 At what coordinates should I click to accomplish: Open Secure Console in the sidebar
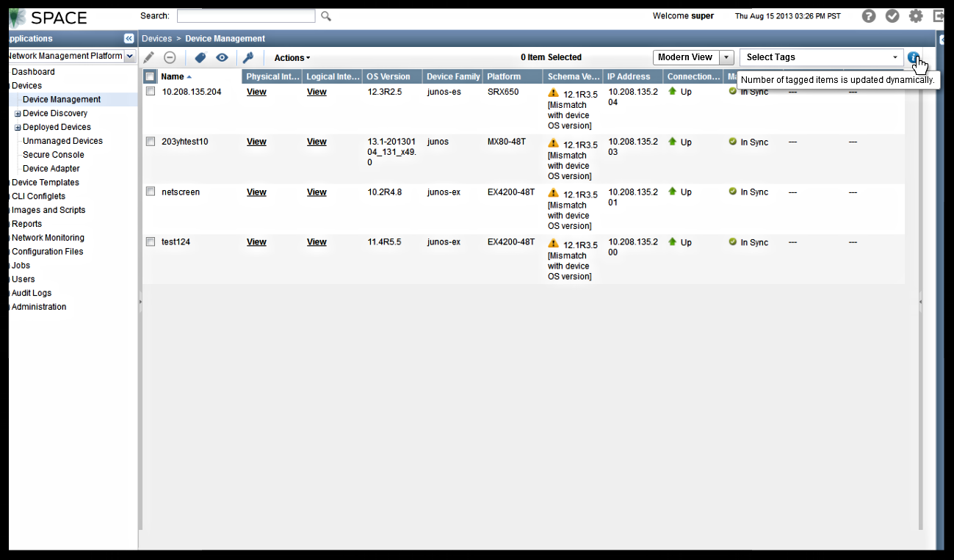[54, 155]
